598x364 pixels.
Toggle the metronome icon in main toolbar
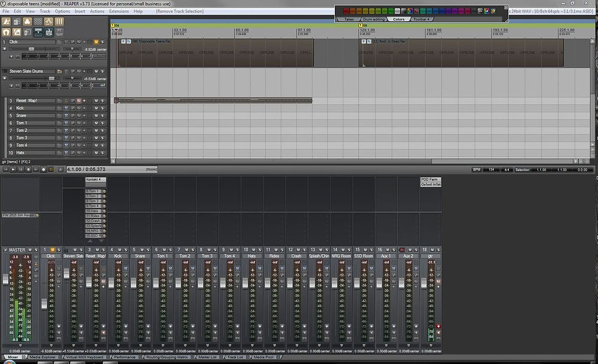pos(6,22)
